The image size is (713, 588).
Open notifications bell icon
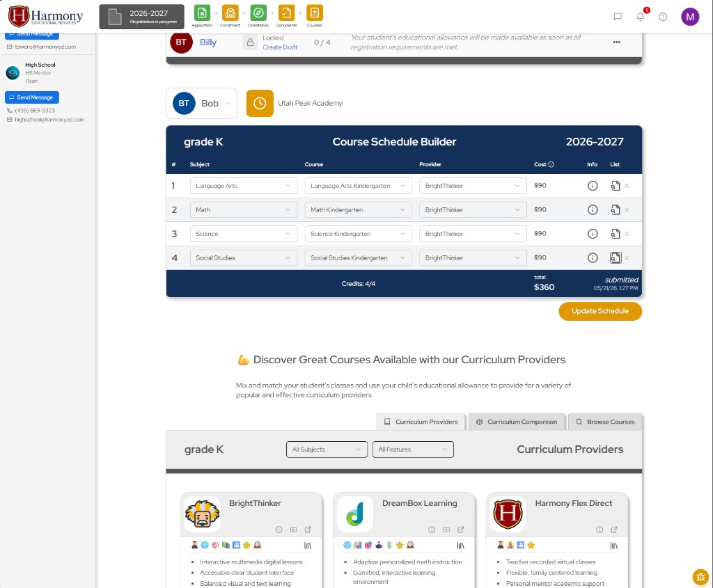(x=641, y=17)
